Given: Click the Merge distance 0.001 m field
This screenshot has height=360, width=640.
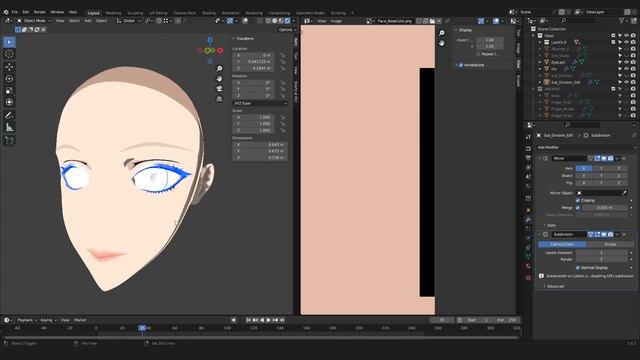Looking at the screenshot, I should (x=604, y=208).
